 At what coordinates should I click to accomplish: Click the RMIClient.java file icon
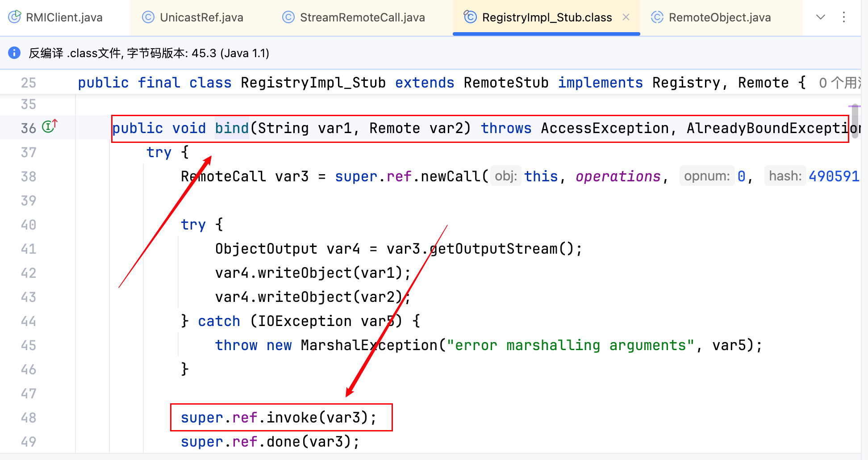pos(15,17)
